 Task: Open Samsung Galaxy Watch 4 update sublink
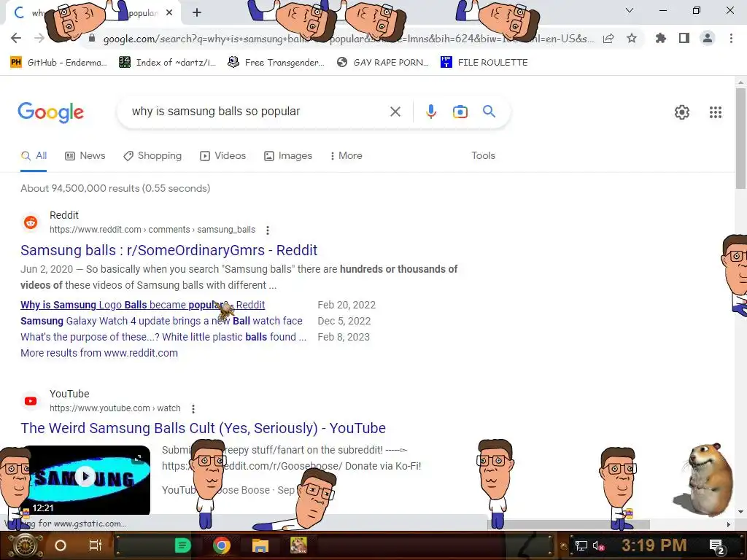click(x=161, y=321)
